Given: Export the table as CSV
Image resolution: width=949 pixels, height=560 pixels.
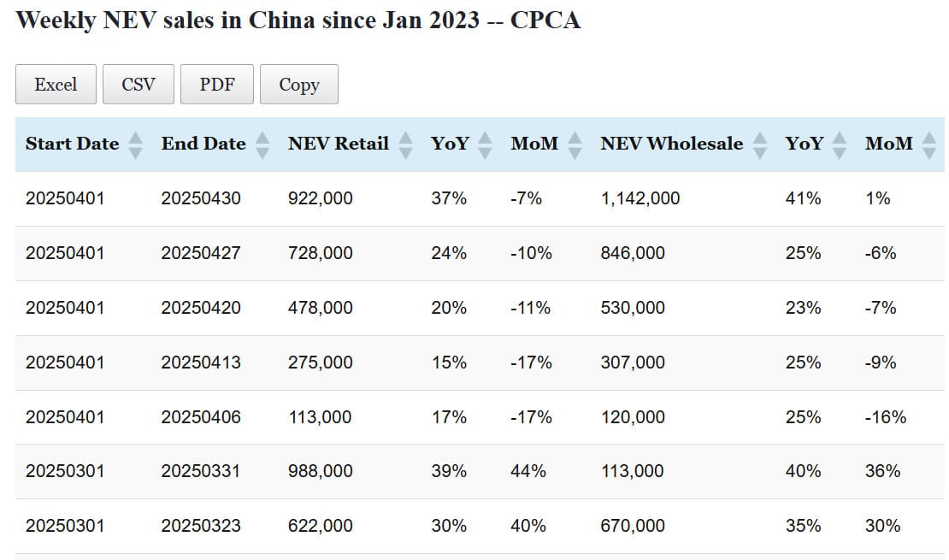Looking at the screenshot, I should click(x=139, y=85).
